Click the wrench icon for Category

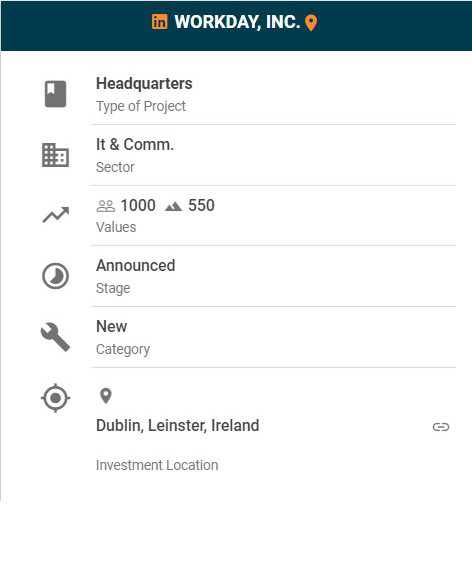[55, 337]
